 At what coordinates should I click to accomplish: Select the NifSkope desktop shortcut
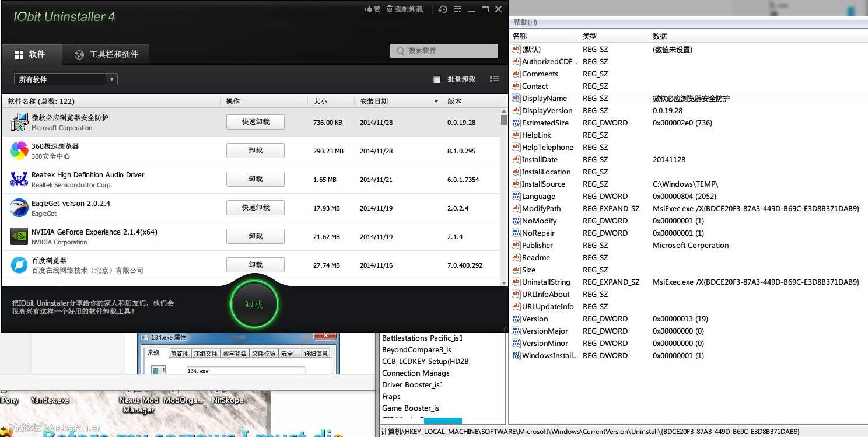[x=228, y=400]
